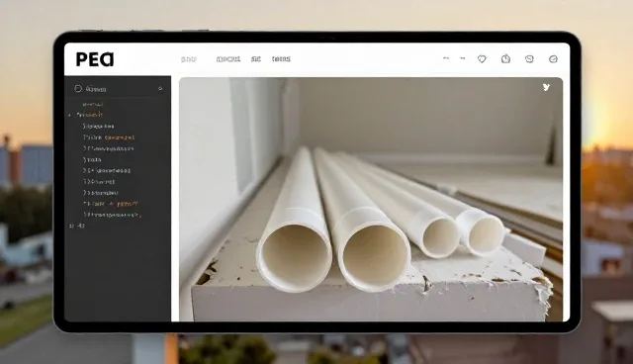Click the circle icon in sidebar header

coord(78,89)
